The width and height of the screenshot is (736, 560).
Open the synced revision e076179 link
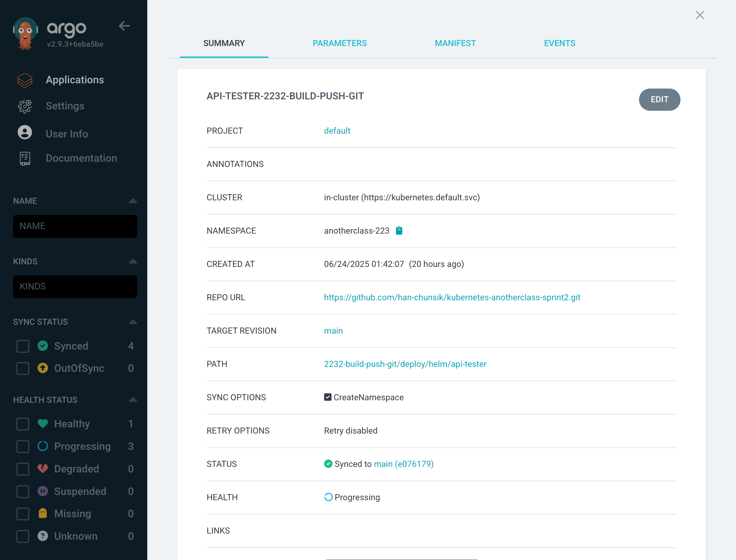[x=413, y=464]
